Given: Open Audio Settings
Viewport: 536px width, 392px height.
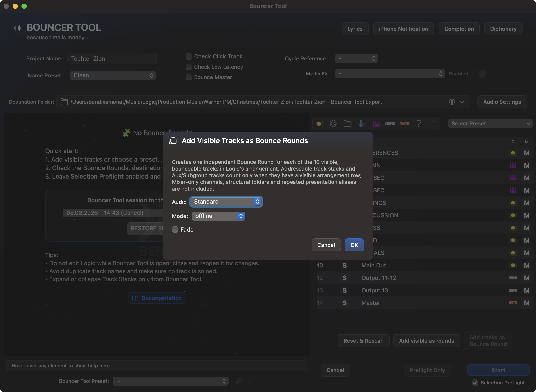Looking at the screenshot, I should coord(502,102).
